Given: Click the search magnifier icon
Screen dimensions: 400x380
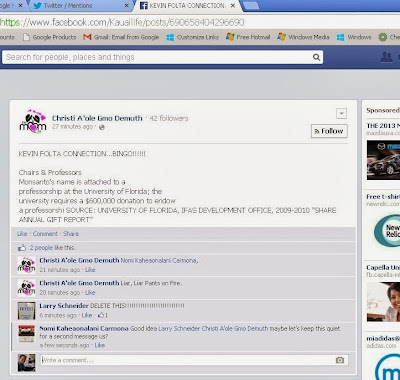Looking at the screenshot, I should click(316, 57).
